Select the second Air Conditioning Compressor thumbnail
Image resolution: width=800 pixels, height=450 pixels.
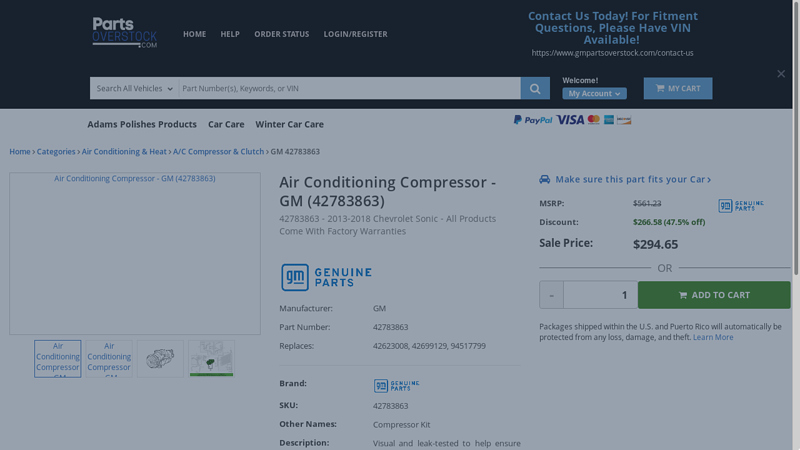pos(109,359)
